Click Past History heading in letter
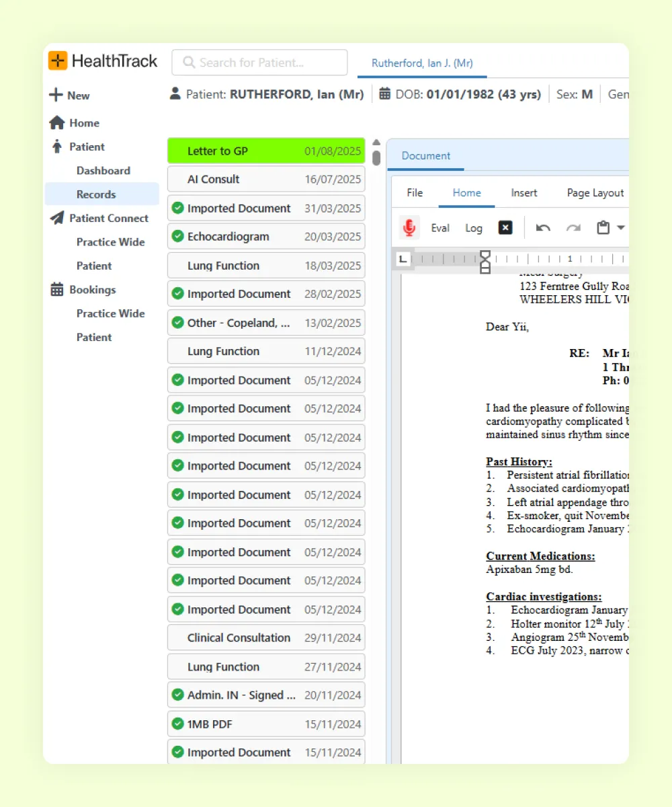Viewport: 672px width, 807px height. click(x=519, y=461)
